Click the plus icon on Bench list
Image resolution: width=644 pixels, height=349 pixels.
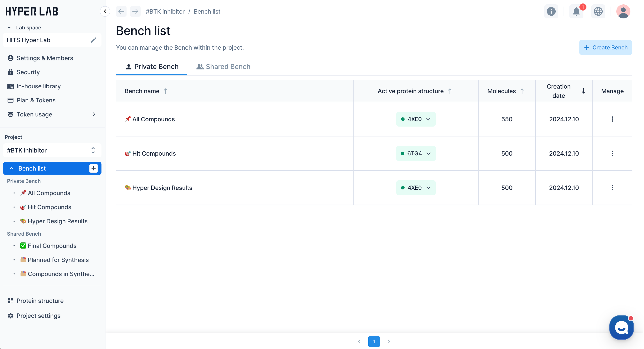(94, 168)
